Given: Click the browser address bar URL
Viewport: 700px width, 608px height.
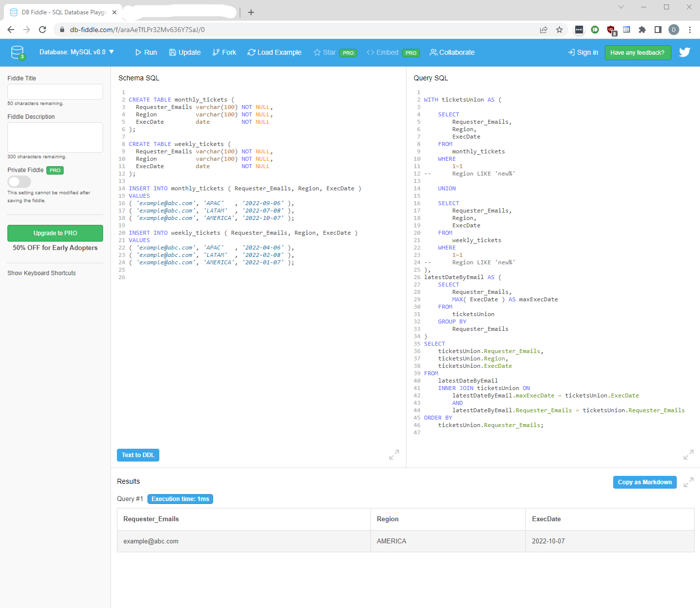Looking at the screenshot, I should point(137,30).
